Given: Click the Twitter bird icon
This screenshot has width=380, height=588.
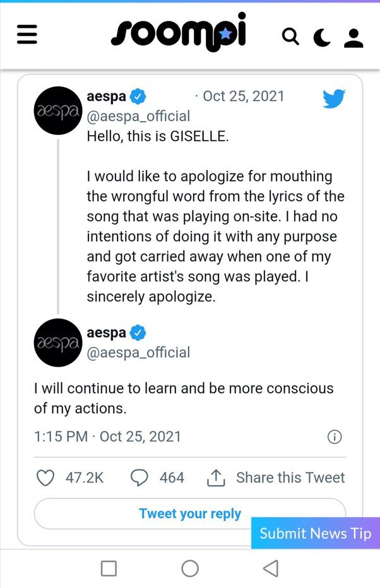Looking at the screenshot, I should coord(334,99).
